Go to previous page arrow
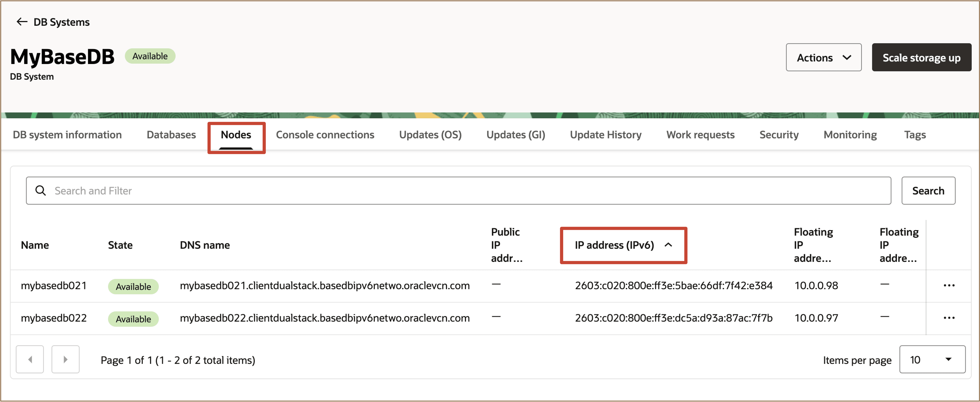The image size is (980, 402). coord(30,359)
